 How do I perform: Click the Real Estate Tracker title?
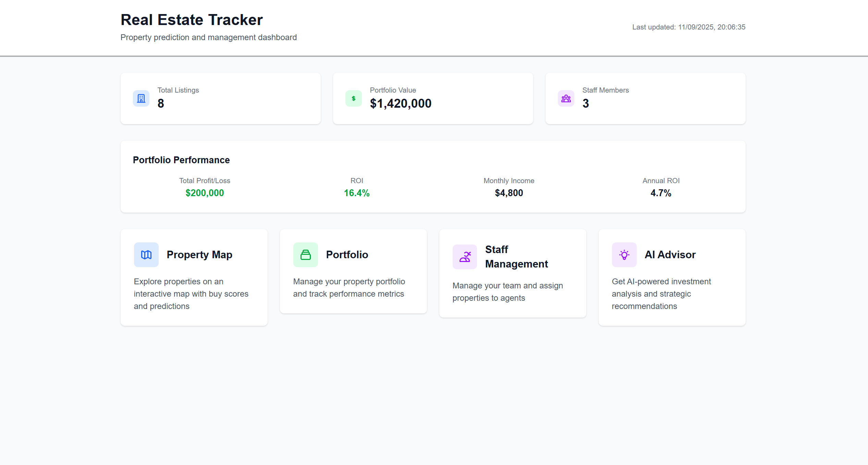(x=192, y=20)
